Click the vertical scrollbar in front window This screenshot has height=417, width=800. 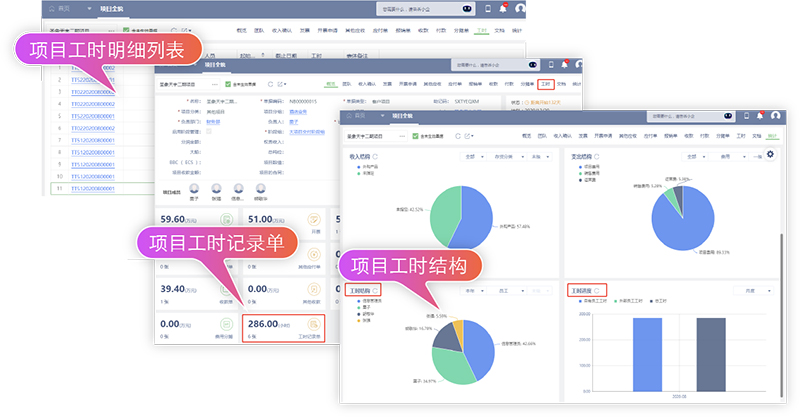tap(781, 315)
